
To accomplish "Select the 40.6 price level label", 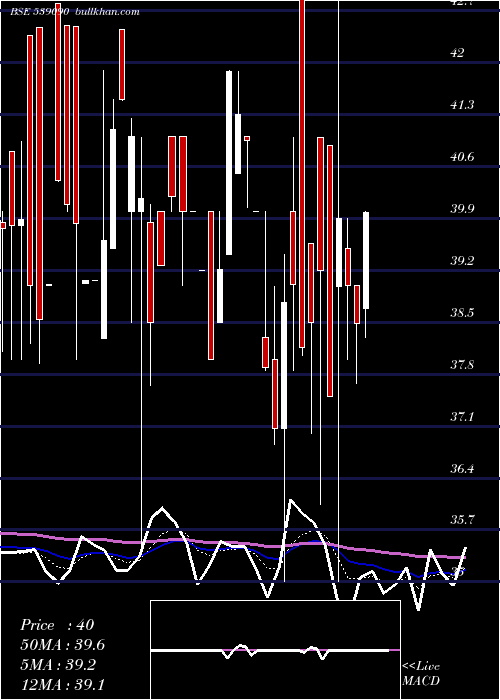I will [x=462, y=157].
